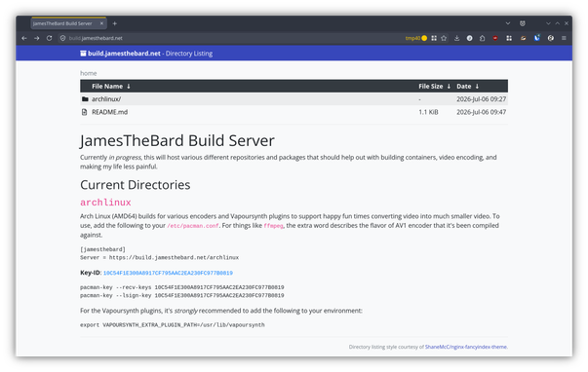Image resolution: width=588 pixels, height=372 pixels.
Task: Open the archlinux/ directory
Action: click(x=106, y=99)
